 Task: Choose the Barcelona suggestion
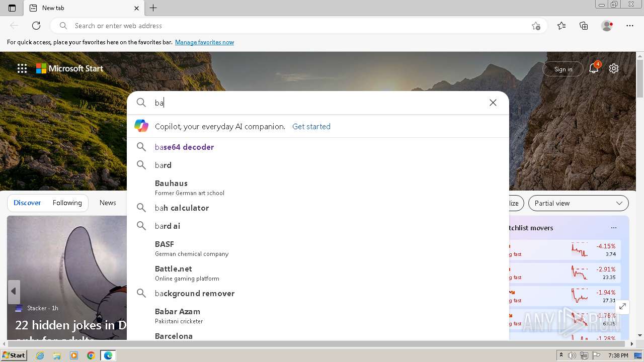318,335
